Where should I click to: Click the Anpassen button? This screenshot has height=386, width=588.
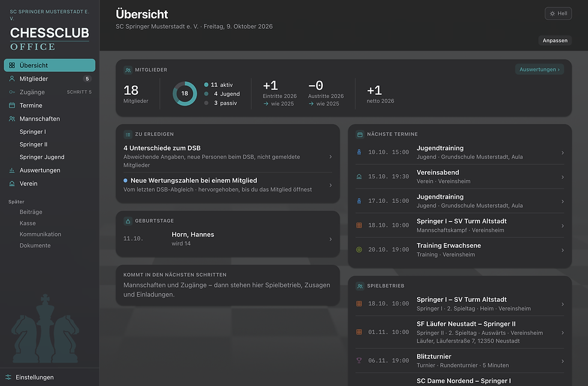point(555,40)
